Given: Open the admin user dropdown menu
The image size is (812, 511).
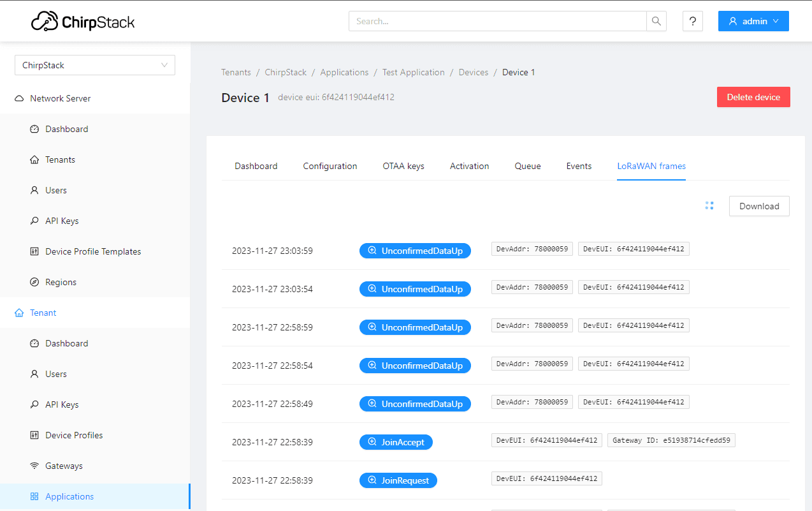Looking at the screenshot, I should pyautogui.click(x=753, y=21).
